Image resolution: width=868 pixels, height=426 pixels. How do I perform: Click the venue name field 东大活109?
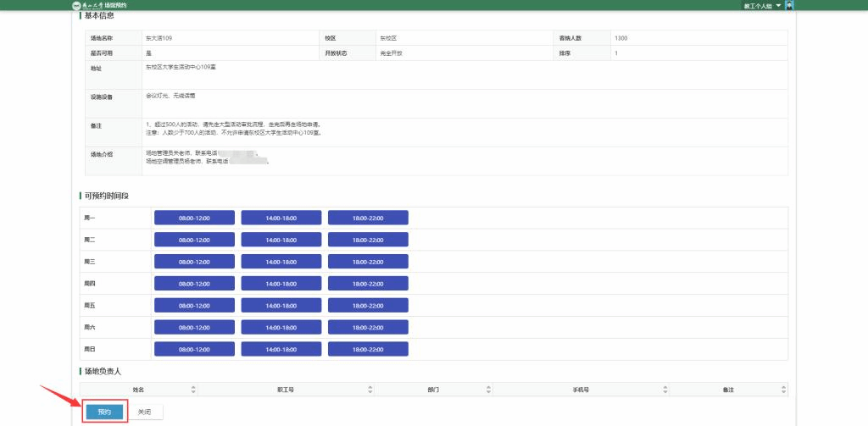point(159,38)
